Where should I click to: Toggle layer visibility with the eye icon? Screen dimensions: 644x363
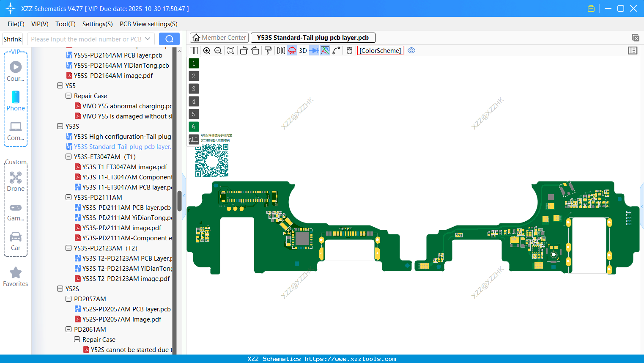pos(411,50)
